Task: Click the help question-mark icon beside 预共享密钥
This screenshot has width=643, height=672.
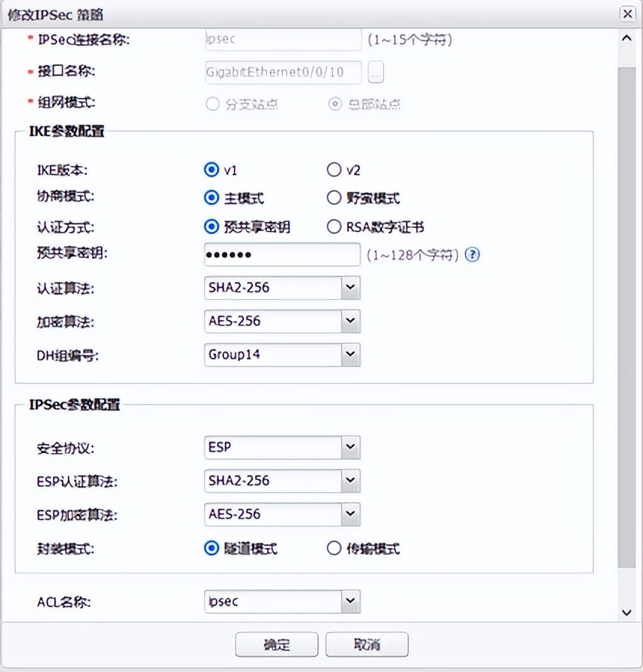Action: click(471, 255)
